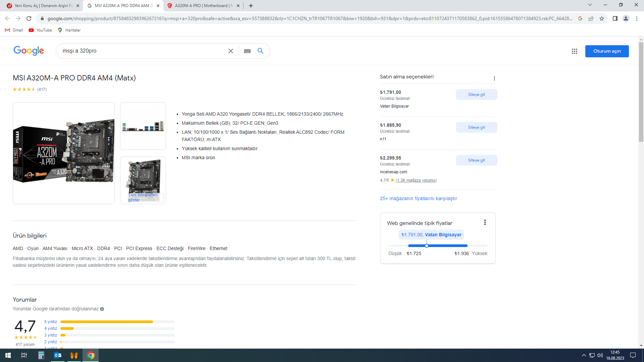Viewport: 644px width, 362px height.
Task: Switch to the A320M-A PRO Motherboard tab
Action: pyautogui.click(x=203, y=6)
